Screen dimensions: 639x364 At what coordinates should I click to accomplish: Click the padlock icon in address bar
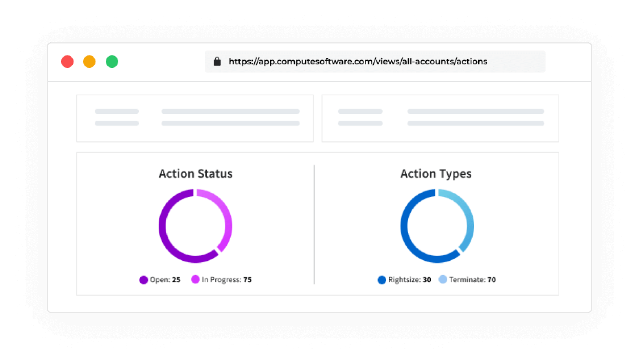tap(217, 62)
